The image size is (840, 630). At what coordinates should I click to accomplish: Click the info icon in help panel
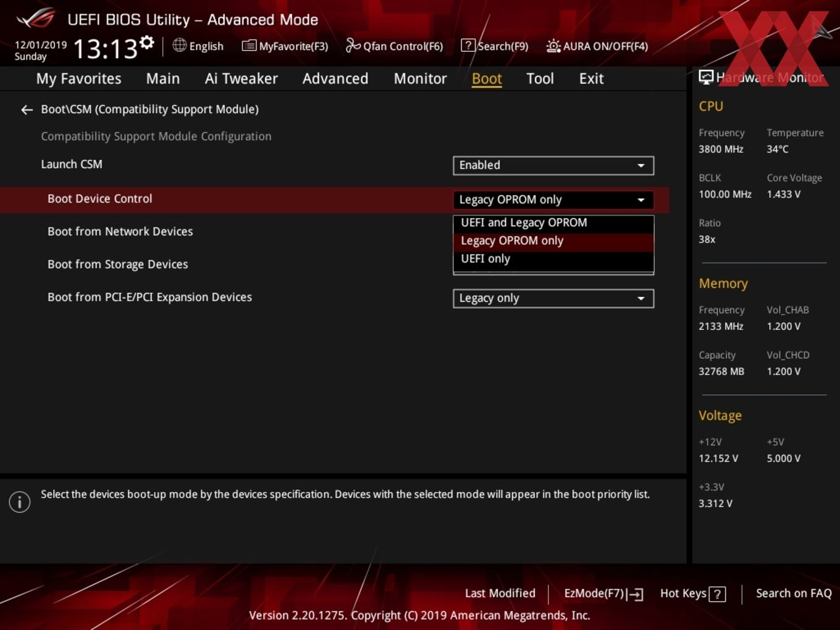click(x=20, y=502)
